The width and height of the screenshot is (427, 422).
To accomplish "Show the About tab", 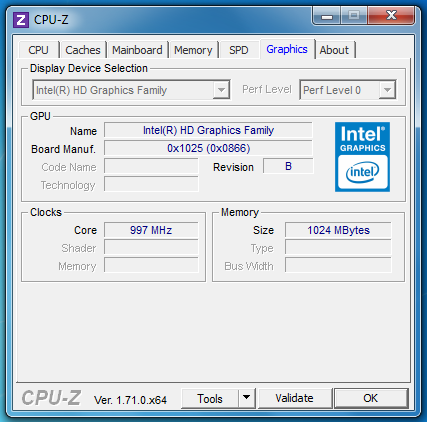I will [334, 50].
